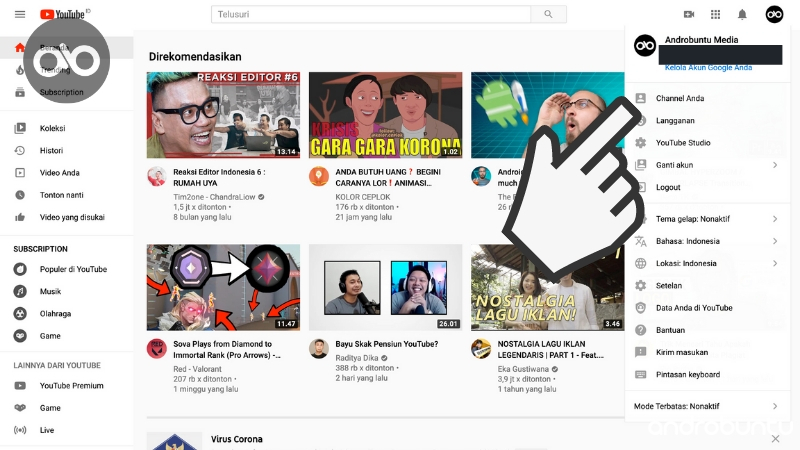
Task: Click the Bantuan question mark icon
Action: (640, 330)
